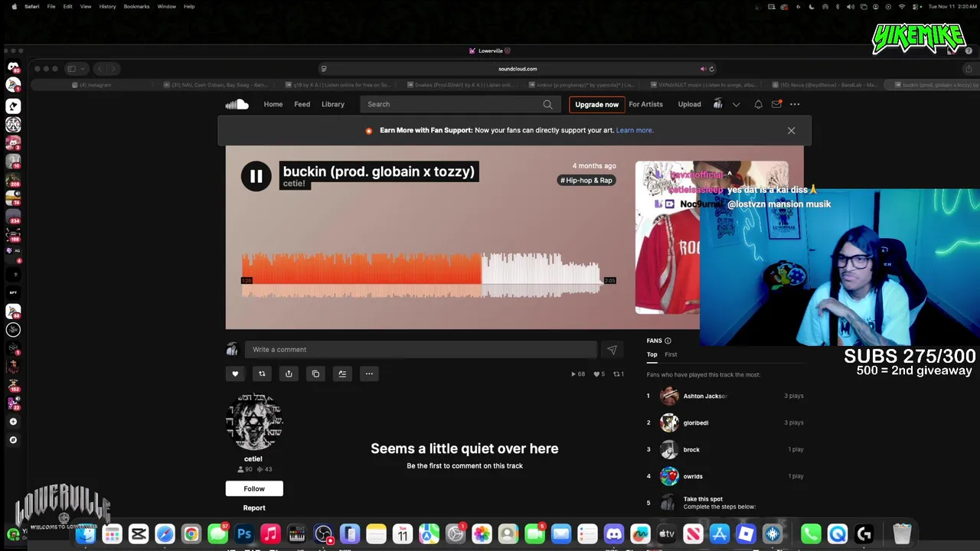The image size is (980, 551).
Task: Seek in the track waveform
Action: coord(421,274)
